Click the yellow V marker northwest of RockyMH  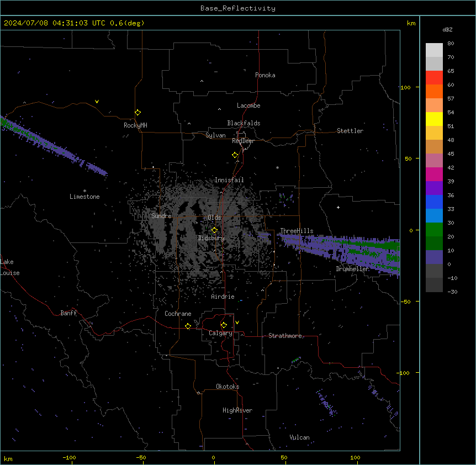97,102
